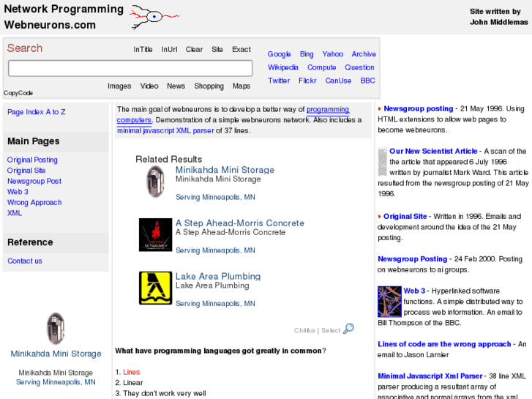The height and width of the screenshot is (399, 532).
Task: Choose the Shopping search type
Action: (x=209, y=86)
